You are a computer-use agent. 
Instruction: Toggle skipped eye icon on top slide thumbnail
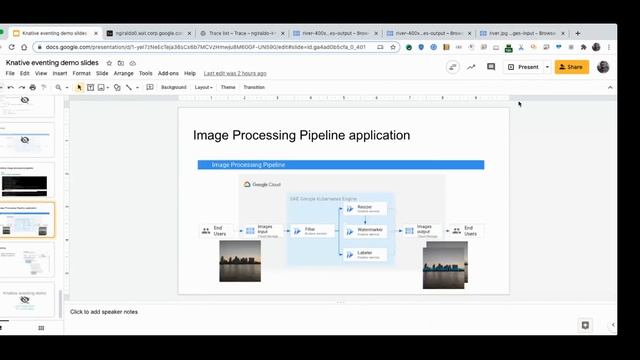coord(25,100)
